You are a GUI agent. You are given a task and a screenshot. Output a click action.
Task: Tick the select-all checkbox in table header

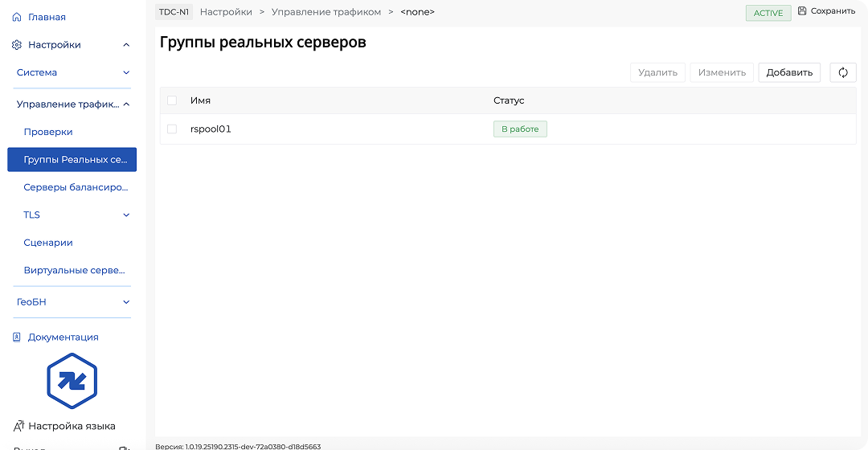172,100
